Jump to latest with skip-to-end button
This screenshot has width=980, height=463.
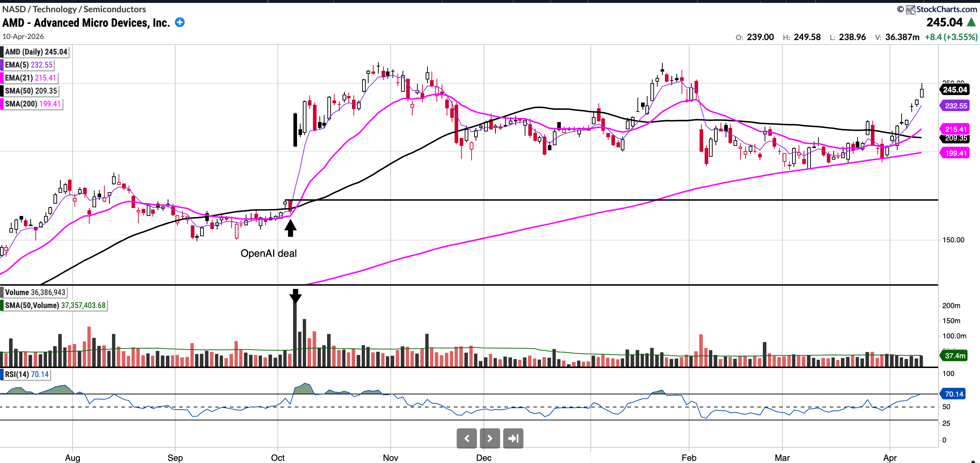point(513,438)
